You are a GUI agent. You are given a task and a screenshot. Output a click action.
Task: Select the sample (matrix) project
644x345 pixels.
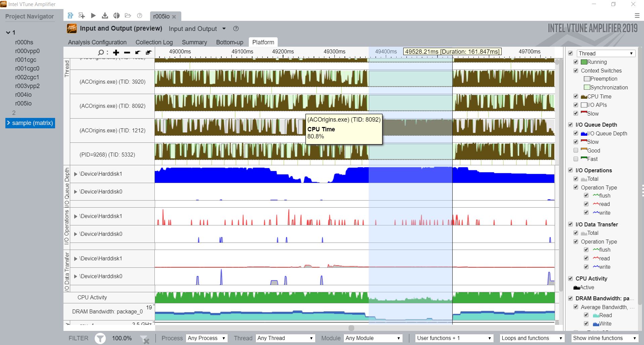(32, 123)
